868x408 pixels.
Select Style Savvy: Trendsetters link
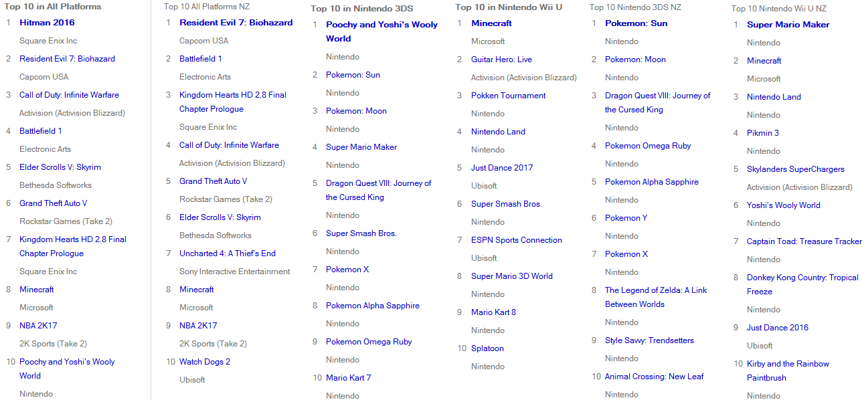tap(649, 340)
